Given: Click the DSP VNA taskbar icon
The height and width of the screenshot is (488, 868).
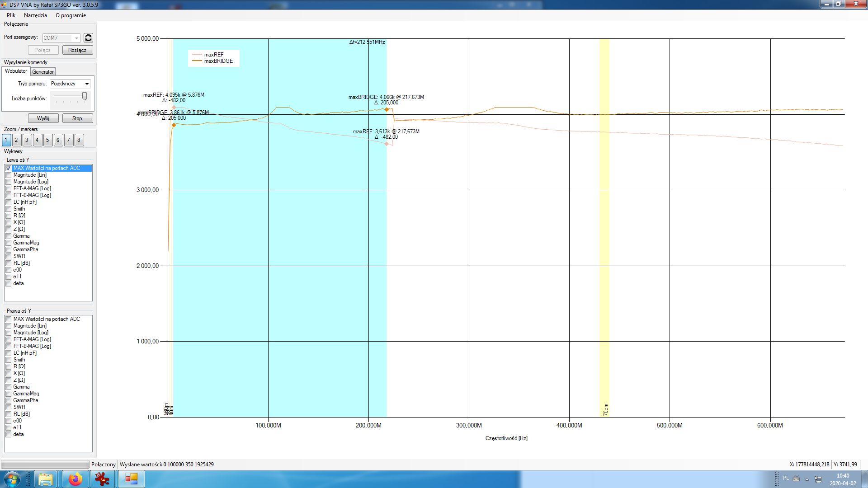Looking at the screenshot, I should coord(131,479).
